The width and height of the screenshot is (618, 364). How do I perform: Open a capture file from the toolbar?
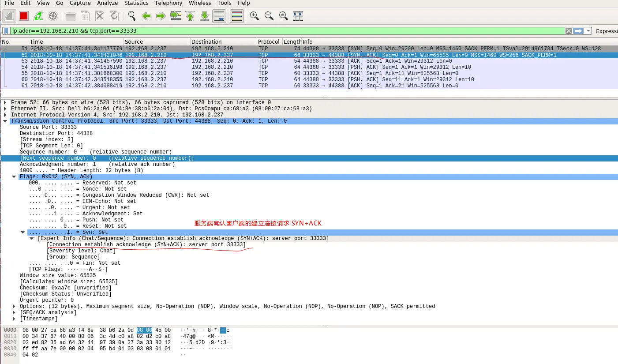[x=71, y=16]
